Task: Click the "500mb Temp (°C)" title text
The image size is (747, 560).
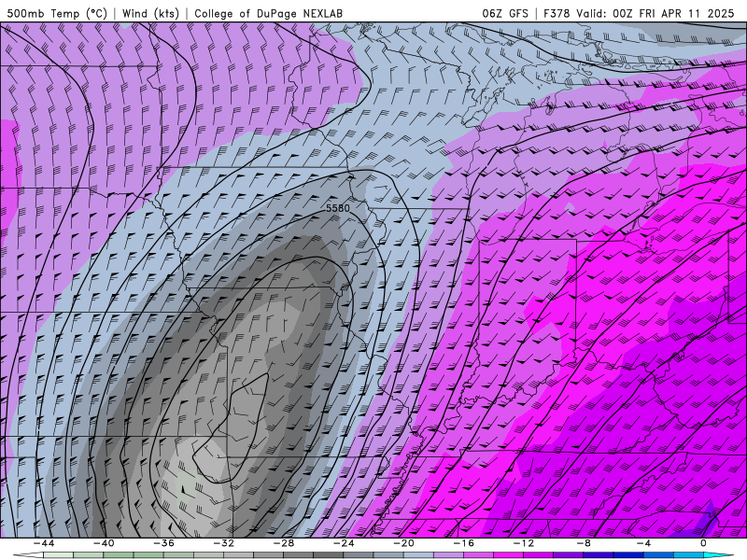Action: click(x=57, y=13)
